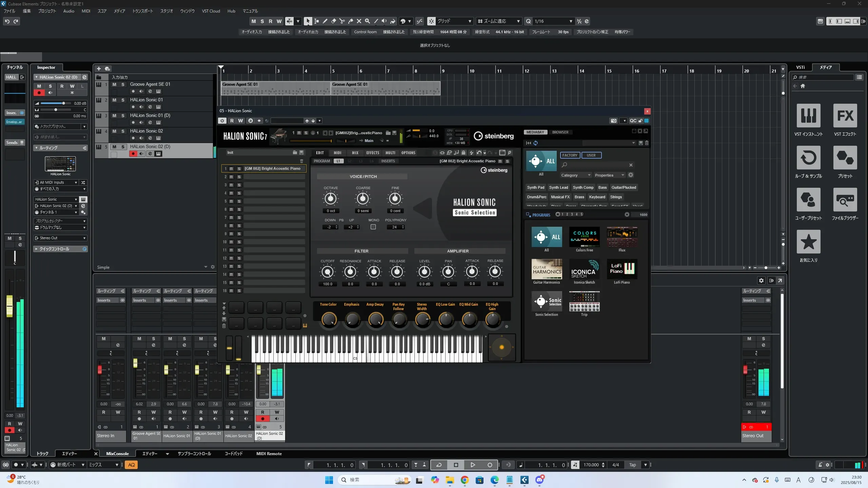Enable the MONO checkbox in Voice/Pitch

tap(373, 227)
